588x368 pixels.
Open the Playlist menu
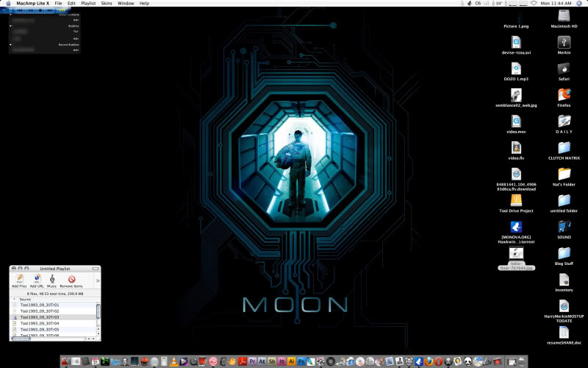click(88, 4)
